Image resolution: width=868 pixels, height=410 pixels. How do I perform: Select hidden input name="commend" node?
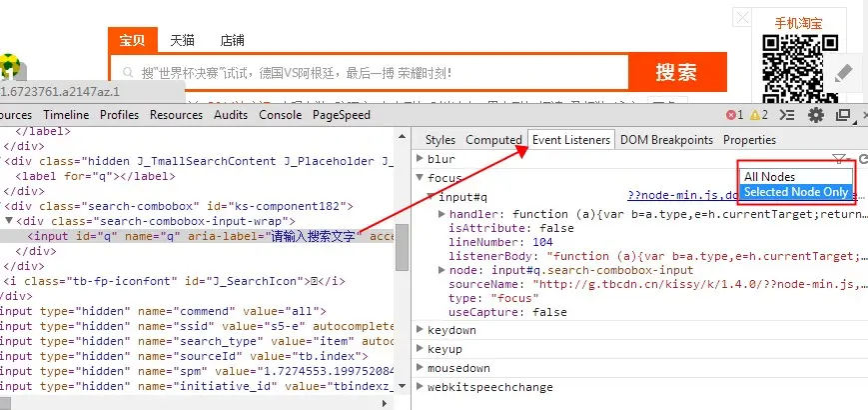163,311
